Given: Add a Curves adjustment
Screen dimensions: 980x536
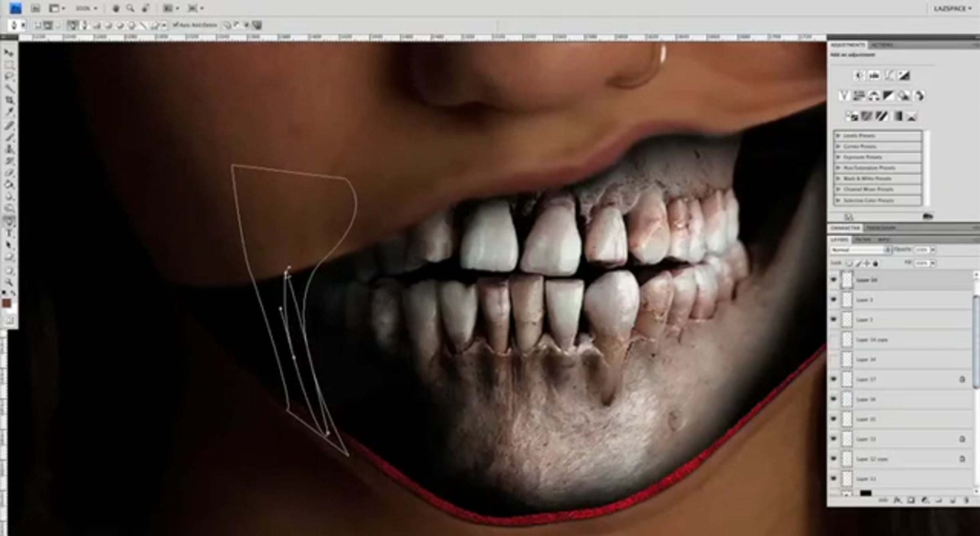Looking at the screenshot, I should click(889, 76).
